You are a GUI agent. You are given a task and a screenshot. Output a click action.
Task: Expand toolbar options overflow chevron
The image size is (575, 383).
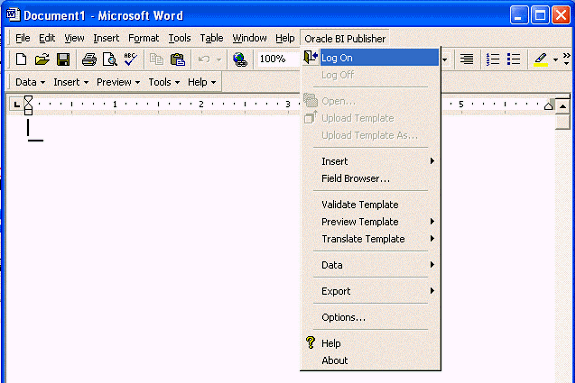pyautogui.click(x=567, y=59)
